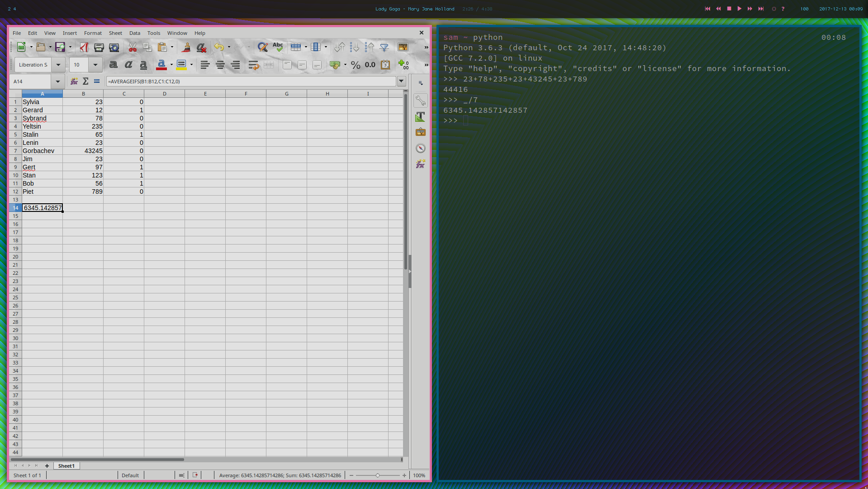Click the Clone Formatting paintbrush icon
Image resolution: width=868 pixels, height=489 pixels.
[186, 47]
